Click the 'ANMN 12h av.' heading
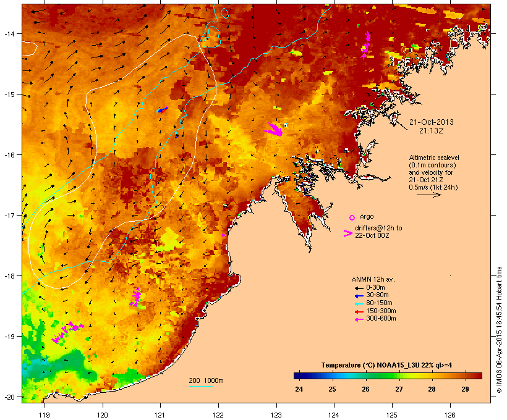This screenshot has height=420, width=507. tap(373, 279)
